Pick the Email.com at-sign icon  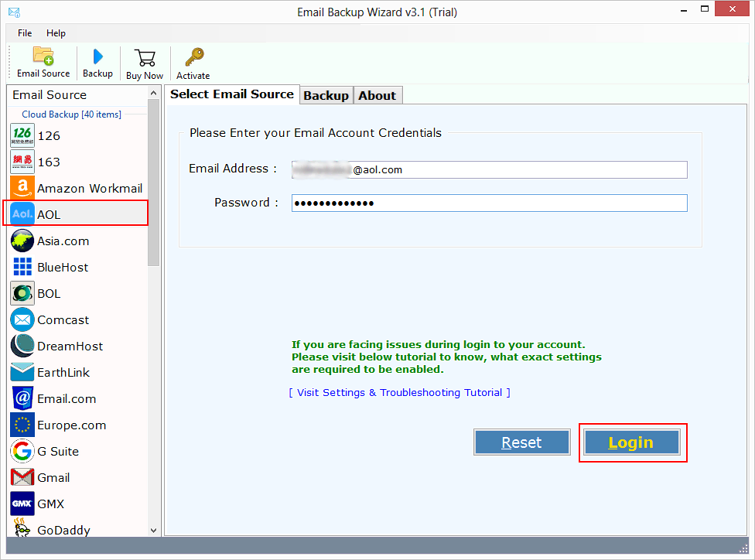22,398
